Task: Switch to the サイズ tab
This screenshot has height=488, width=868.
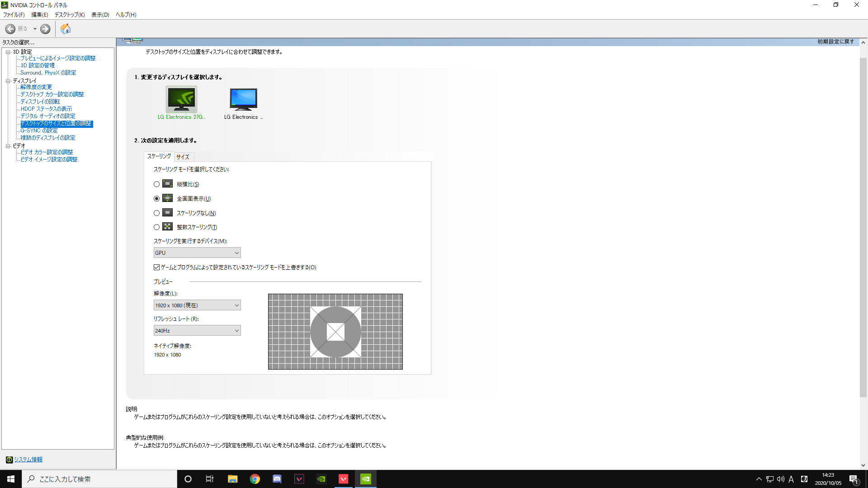Action: 183,157
